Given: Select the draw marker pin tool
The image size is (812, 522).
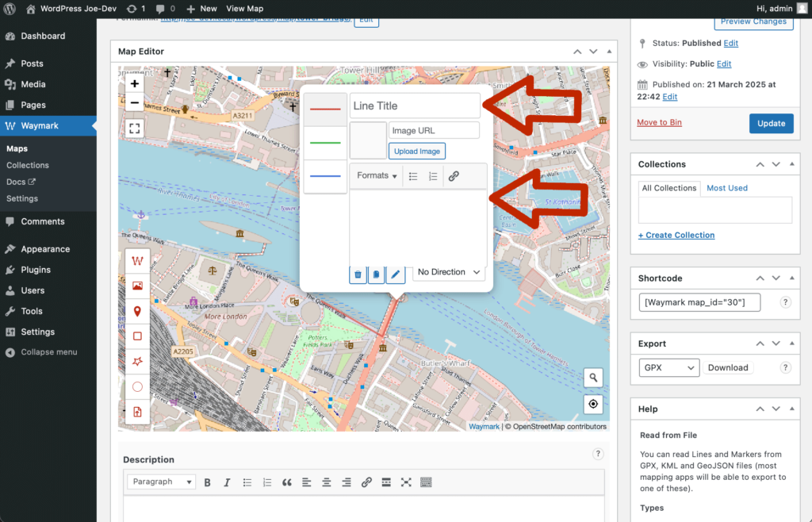Looking at the screenshot, I should click(137, 312).
